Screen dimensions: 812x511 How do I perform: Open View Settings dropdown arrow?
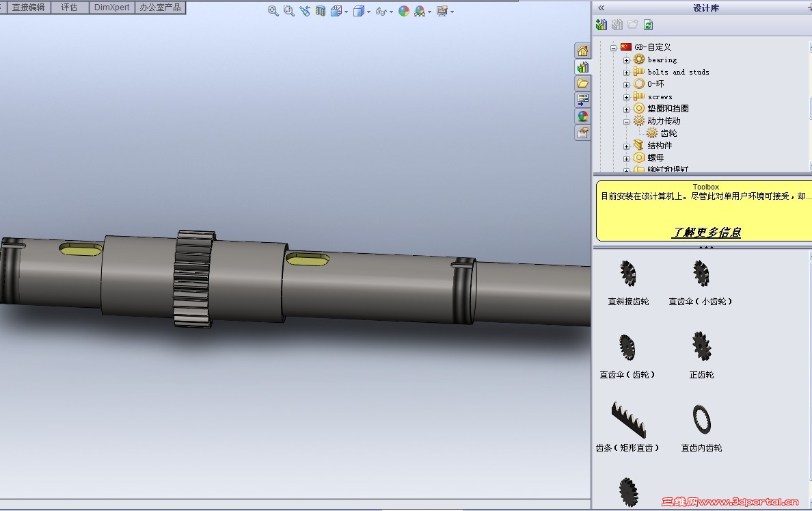tap(452, 12)
